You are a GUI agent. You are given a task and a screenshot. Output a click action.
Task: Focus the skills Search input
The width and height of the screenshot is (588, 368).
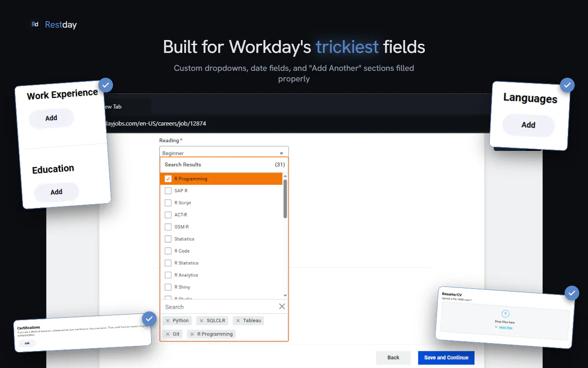[220, 307]
